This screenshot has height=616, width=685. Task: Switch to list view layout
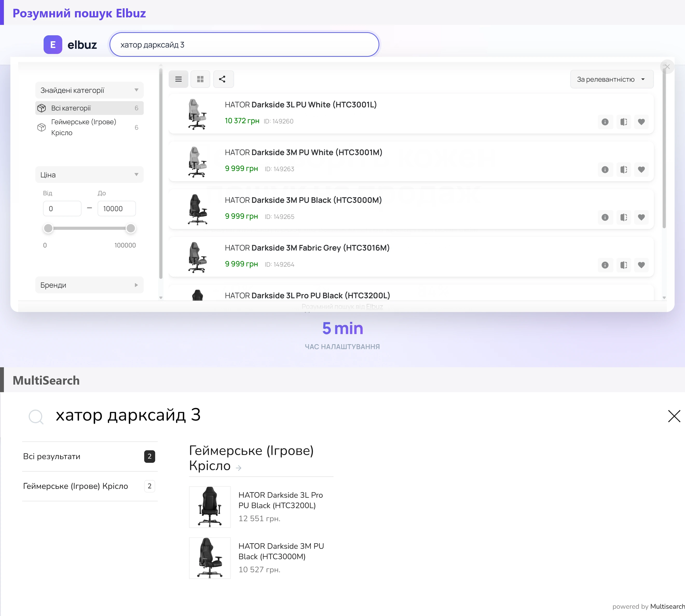point(179,79)
